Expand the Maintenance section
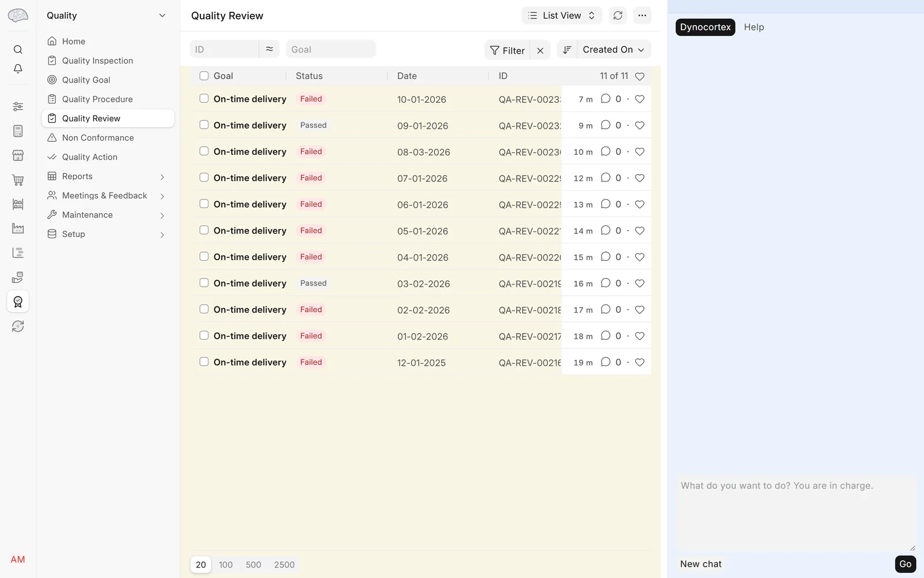 click(108, 215)
